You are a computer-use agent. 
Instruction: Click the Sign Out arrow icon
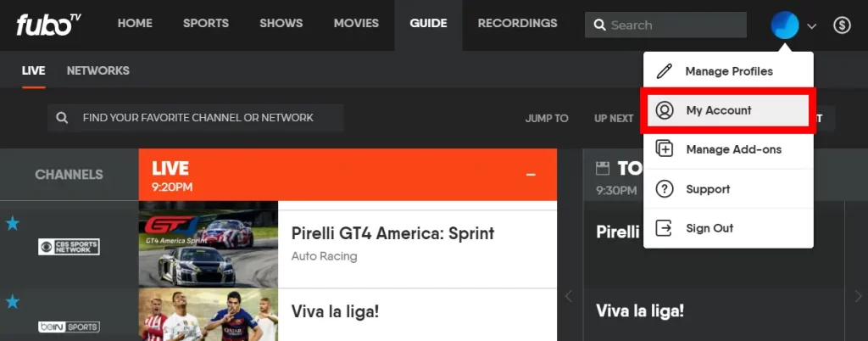click(x=664, y=228)
